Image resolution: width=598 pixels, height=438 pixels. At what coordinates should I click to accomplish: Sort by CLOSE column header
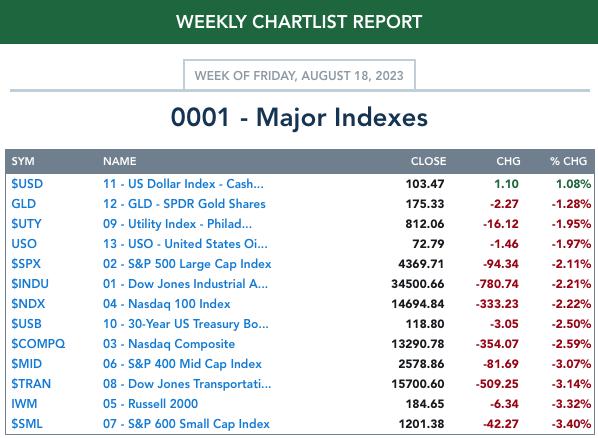point(428,161)
